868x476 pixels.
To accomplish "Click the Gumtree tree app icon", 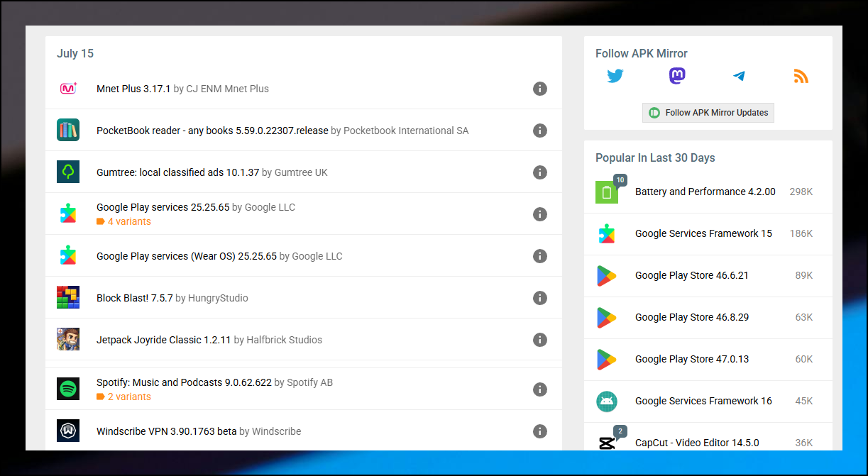I will click(68, 172).
